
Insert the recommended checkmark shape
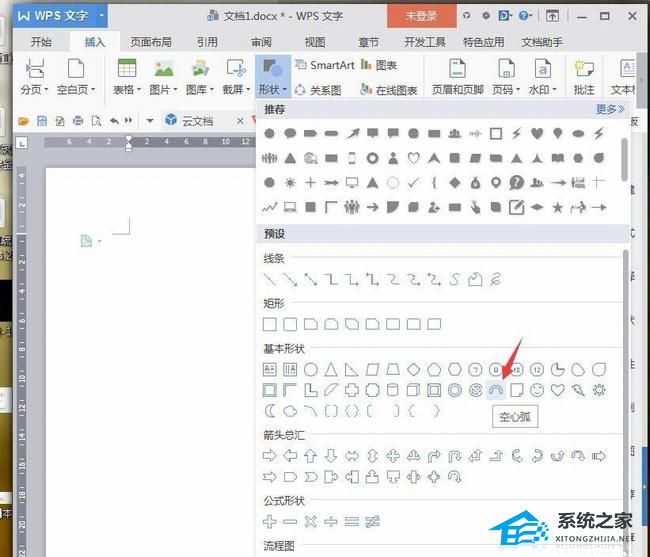click(413, 182)
